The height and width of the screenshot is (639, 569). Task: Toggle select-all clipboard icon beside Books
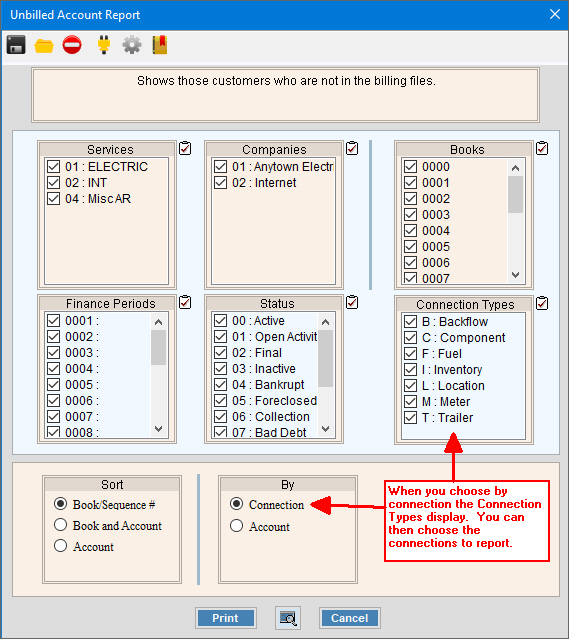point(542,148)
